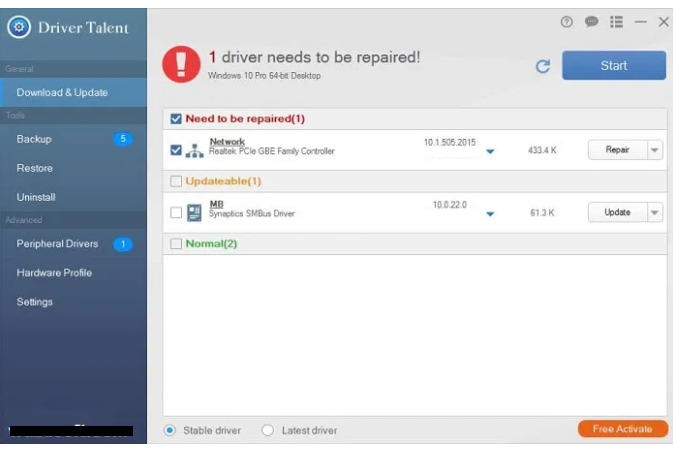Click the Driver Talent gear logo
Image resolution: width=673 pixels, height=449 pixels.
[x=19, y=27]
